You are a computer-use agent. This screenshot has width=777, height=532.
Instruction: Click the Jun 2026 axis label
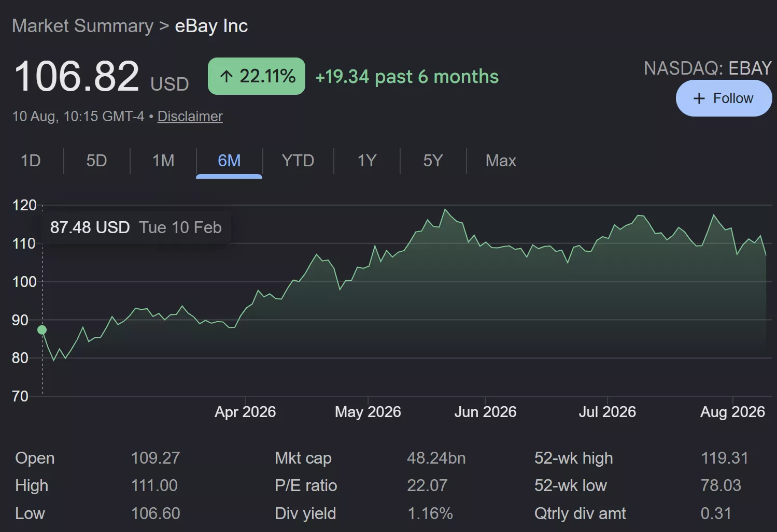click(486, 412)
